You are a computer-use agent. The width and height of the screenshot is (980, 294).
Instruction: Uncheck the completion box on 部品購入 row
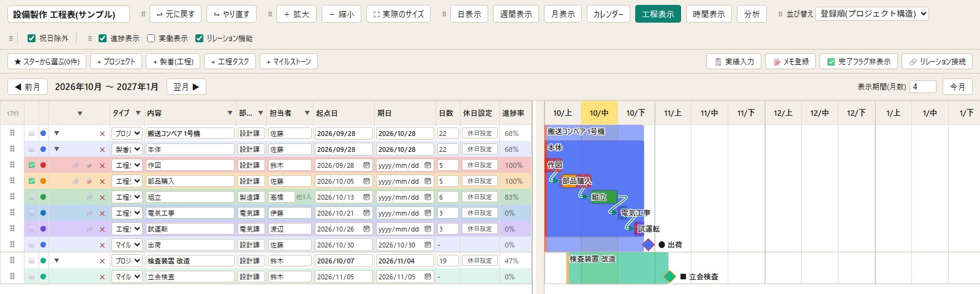[x=31, y=181]
